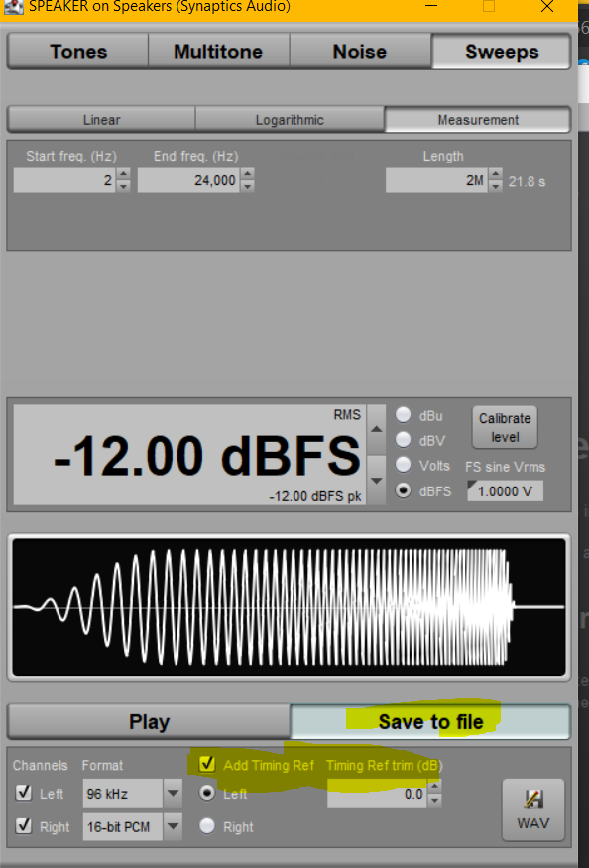Viewport: 589px width, 868px height.
Task: Open the 96 kHz sample rate dropdown
Action: coord(173,794)
